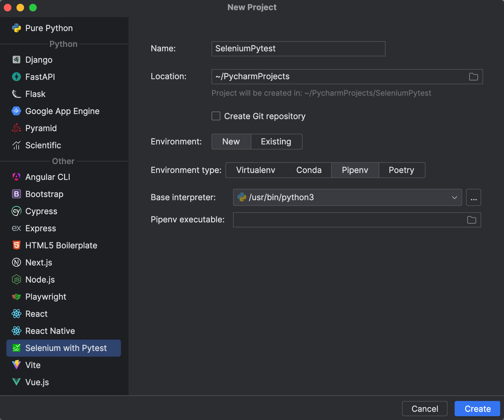
Task: Open interpreter browse ellipsis button
Action: tap(473, 197)
